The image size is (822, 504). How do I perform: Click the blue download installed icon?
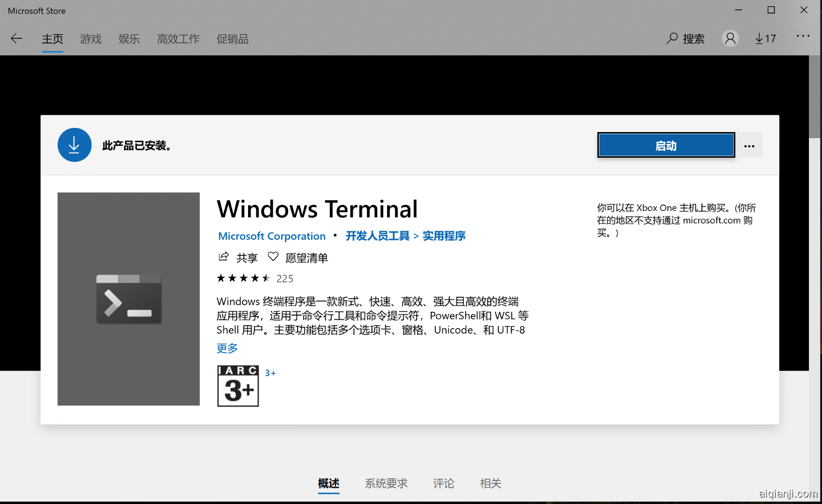(74, 145)
